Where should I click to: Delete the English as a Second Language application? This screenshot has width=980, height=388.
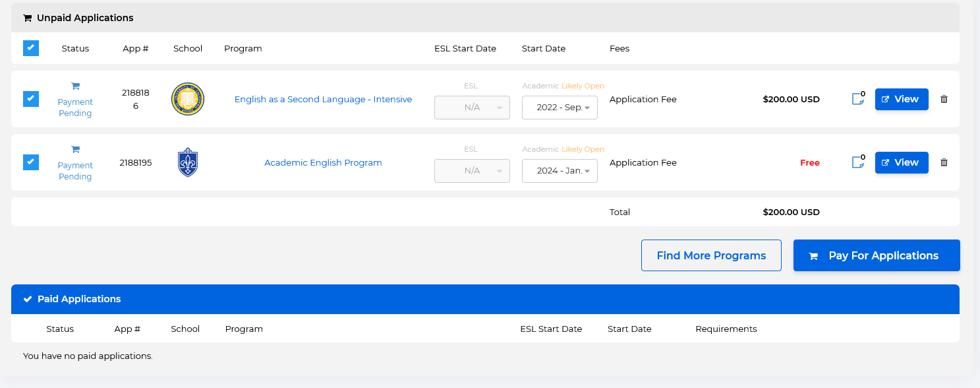[x=944, y=99]
